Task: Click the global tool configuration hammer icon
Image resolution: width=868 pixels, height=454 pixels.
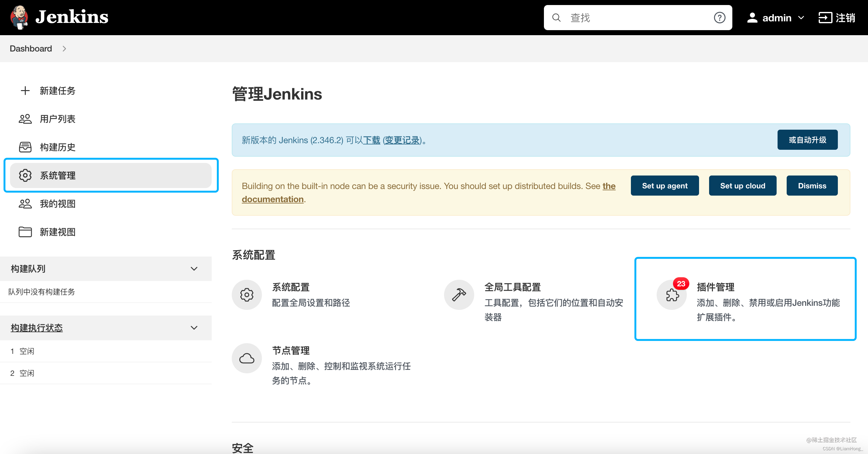Action: pos(459,295)
